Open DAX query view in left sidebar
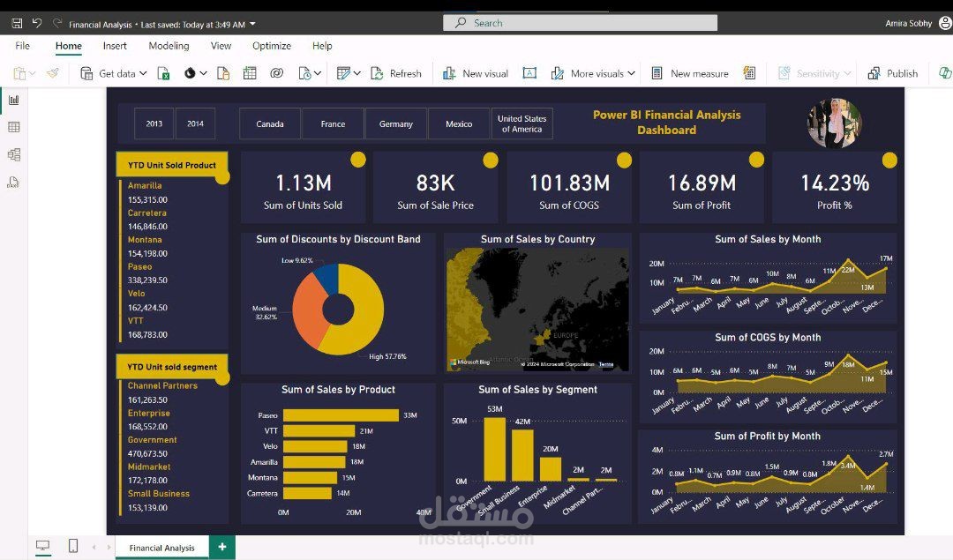The height and width of the screenshot is (560, 953). (x=13, y=183)
